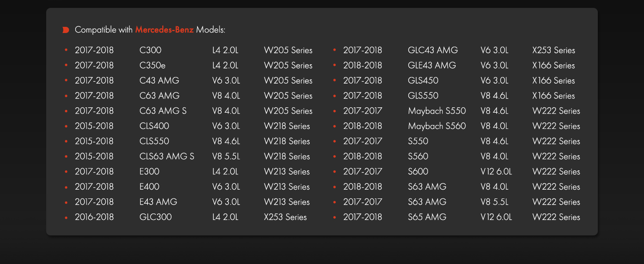Click "S63 AMG" in the 2018-2018 row
The height and width of the screenshot is (264, 644).
[427, 187]
